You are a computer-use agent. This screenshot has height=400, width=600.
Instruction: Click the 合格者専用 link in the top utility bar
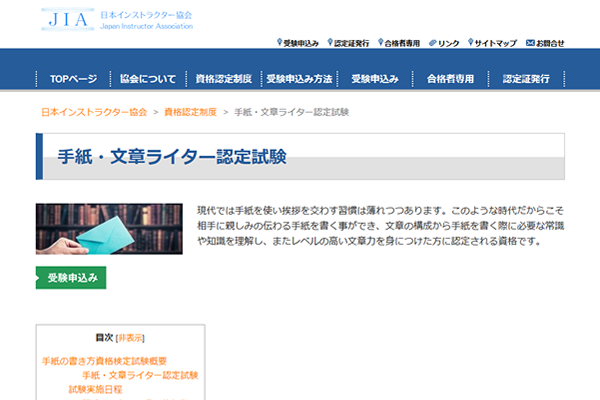402,43
